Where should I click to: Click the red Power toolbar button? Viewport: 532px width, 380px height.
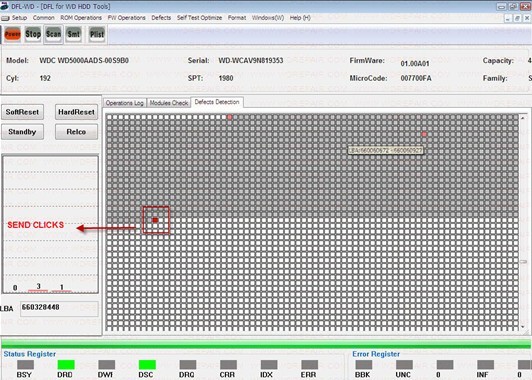click(x=13, y=34)
